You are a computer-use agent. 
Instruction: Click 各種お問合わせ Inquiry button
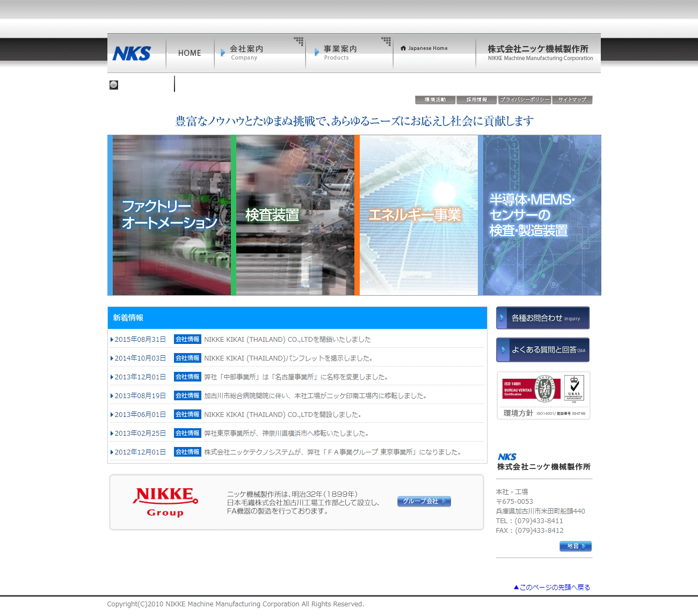click(543, 318)
